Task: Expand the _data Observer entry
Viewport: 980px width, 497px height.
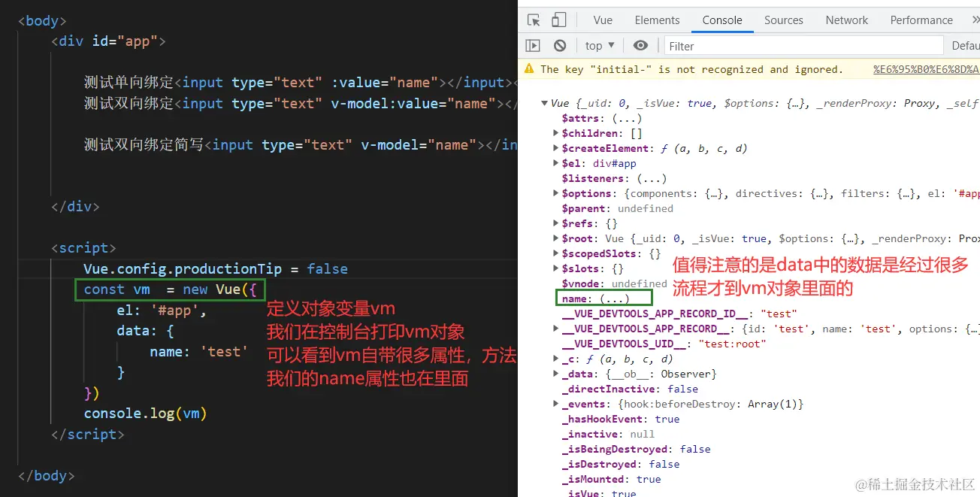Action: [x=555, y=374]
